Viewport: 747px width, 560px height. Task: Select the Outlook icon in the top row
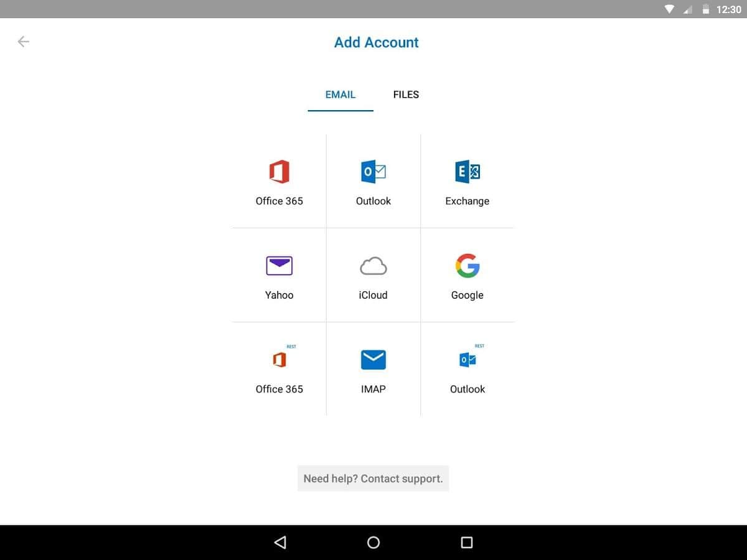coord(374,172)
